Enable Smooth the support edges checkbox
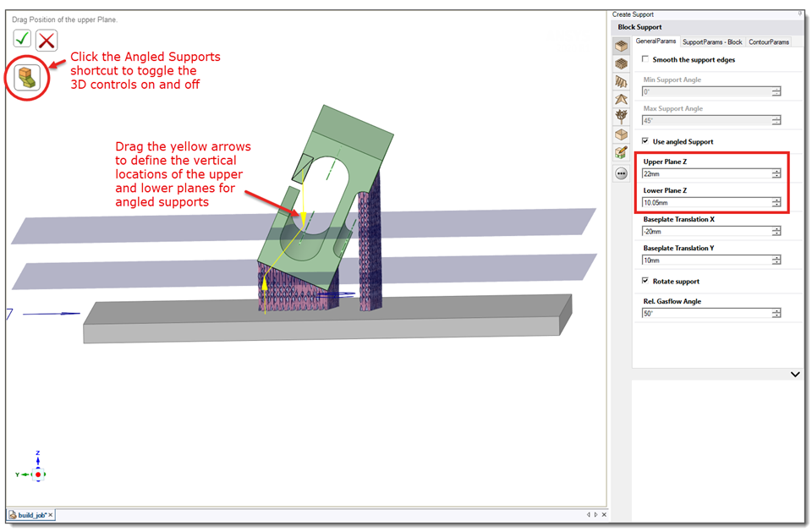 (x=645, y=59)
